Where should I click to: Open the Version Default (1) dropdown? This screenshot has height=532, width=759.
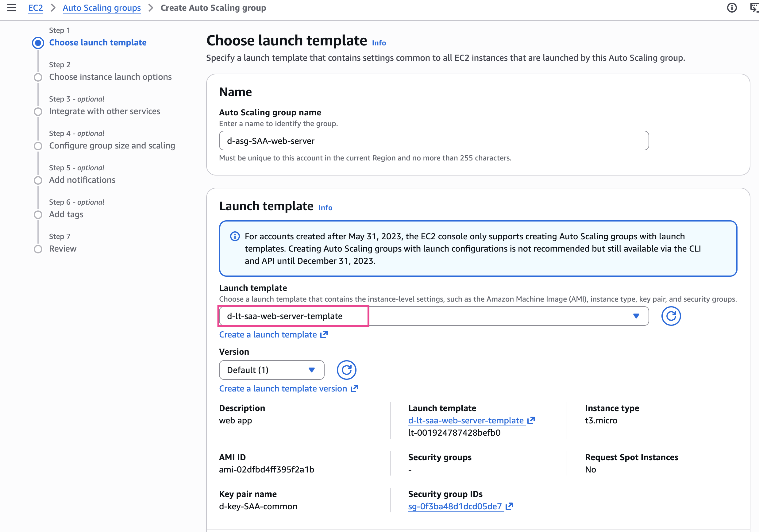click(x=271, y=370)
